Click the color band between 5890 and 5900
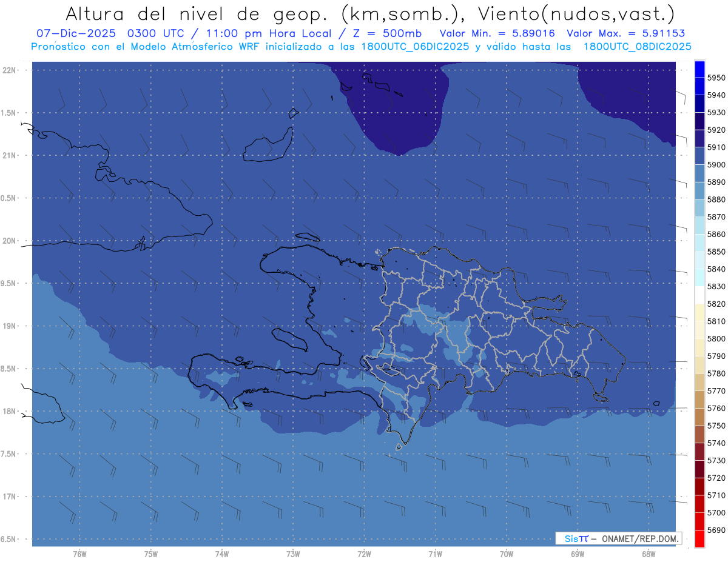This screenshot has height=562, width=728. pyautogui.click(x=699, y=173)
